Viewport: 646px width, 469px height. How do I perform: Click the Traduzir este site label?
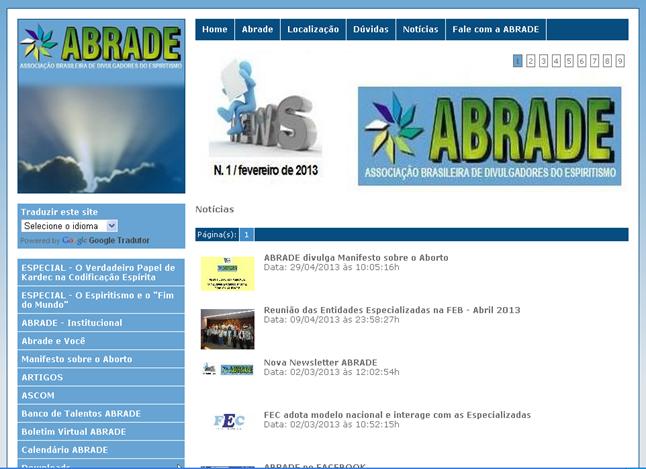tap(59, 212)
